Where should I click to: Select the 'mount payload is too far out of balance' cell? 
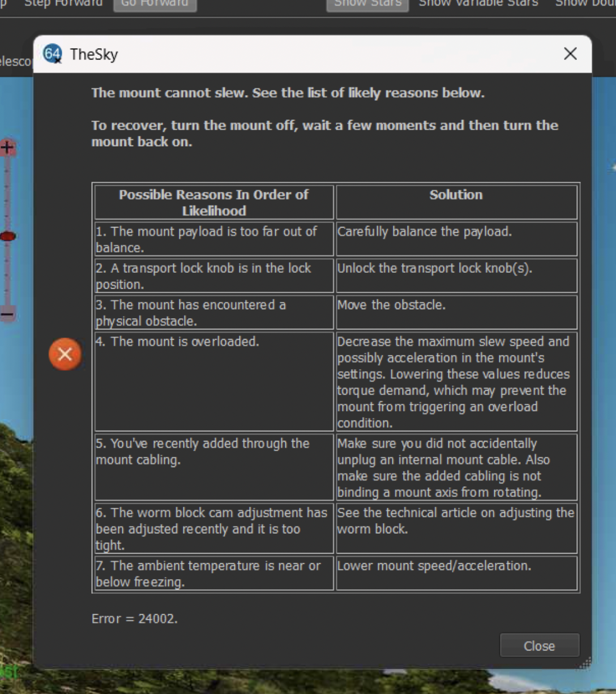click(x=213, y=239)
